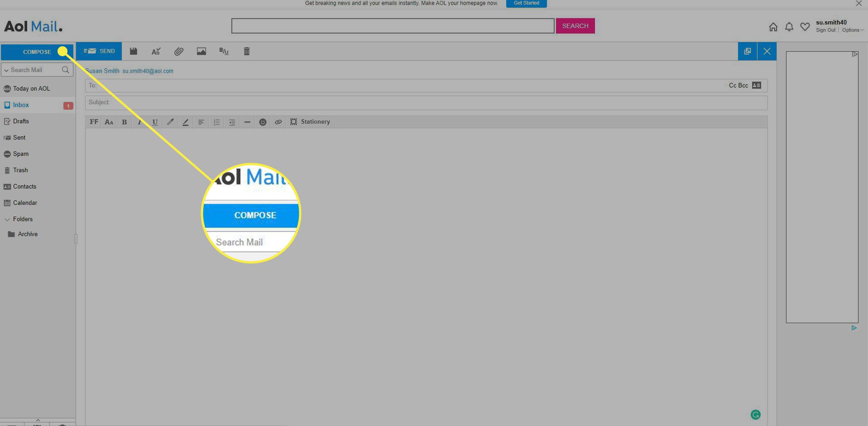Click the Sign Out link

point(825,30)
